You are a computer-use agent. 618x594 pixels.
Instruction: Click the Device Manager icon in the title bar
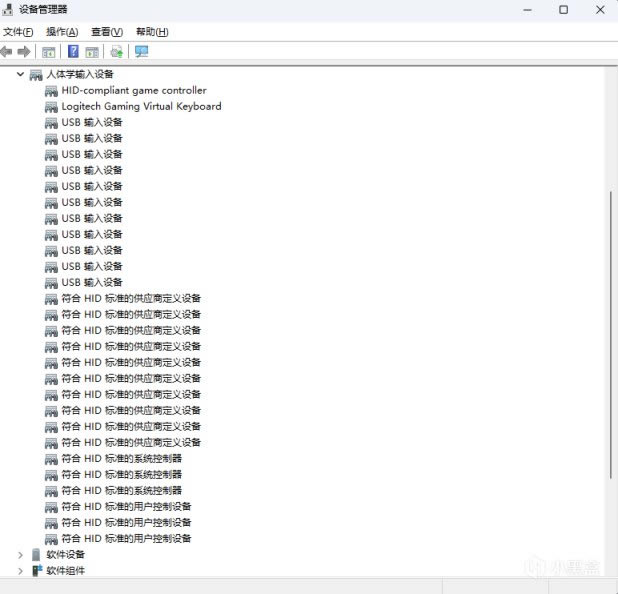pyautogui.click(x=8, y=9)
